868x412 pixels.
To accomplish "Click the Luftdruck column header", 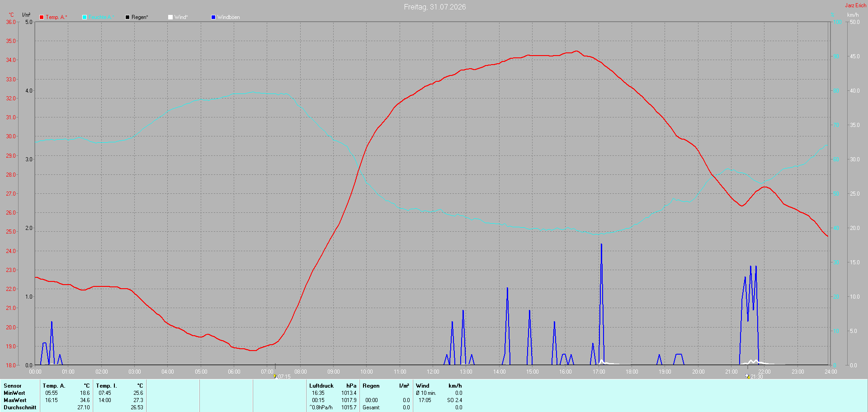I will coord(321,386).
